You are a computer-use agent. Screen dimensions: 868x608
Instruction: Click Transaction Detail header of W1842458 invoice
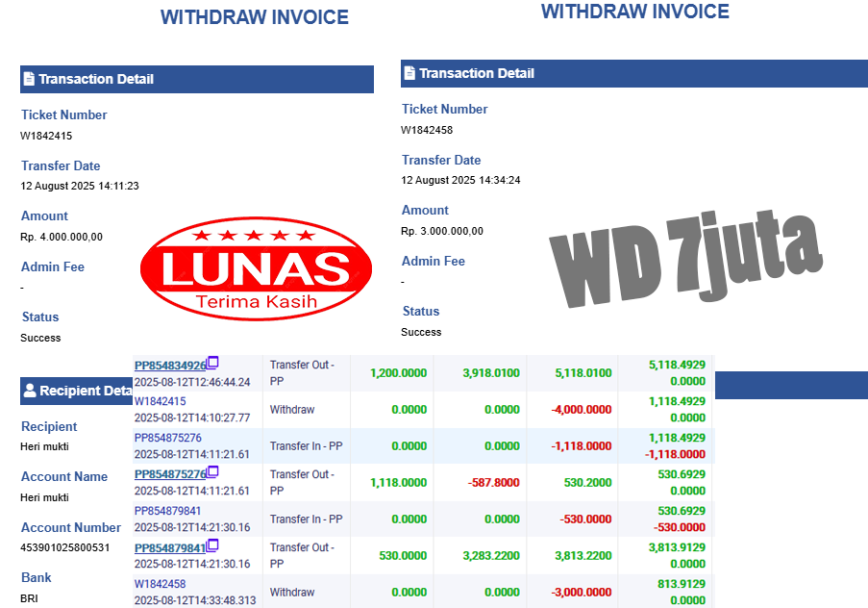(x=634, y=73)
